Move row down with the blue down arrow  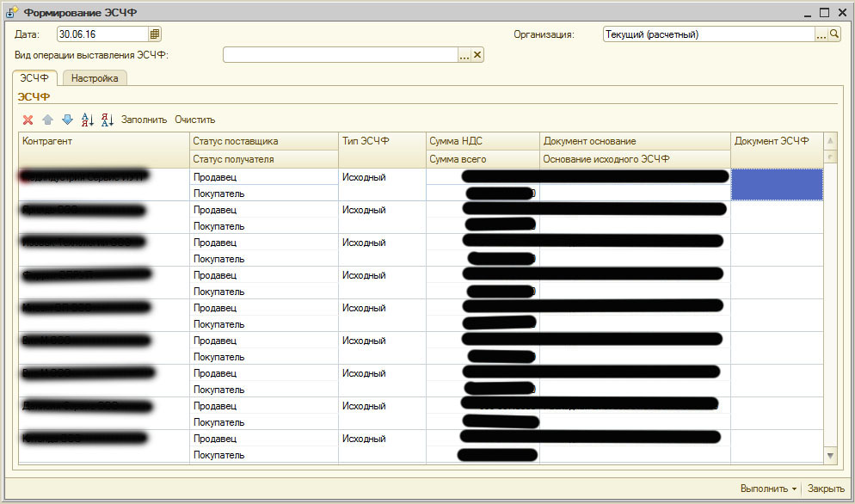pos(67,120)
